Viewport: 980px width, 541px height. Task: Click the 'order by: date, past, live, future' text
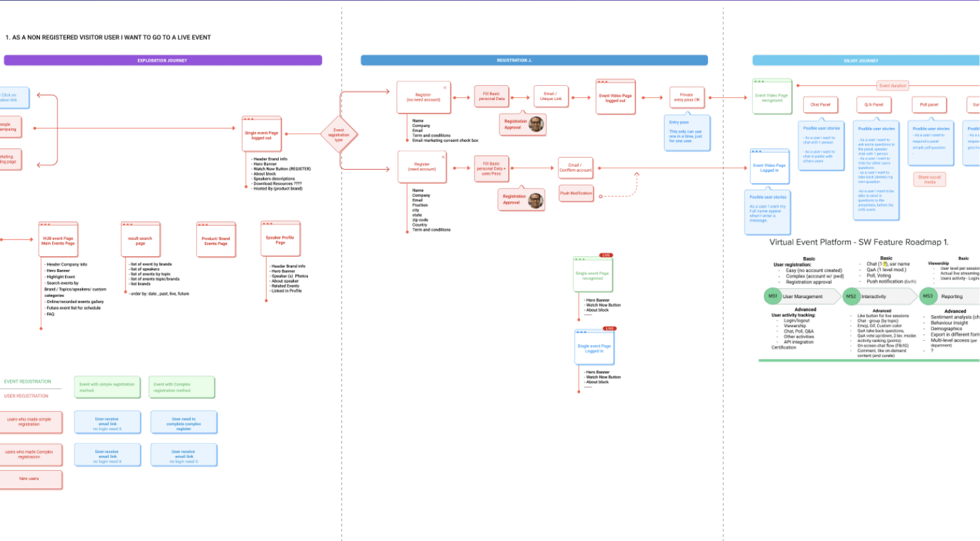(159, 294)
